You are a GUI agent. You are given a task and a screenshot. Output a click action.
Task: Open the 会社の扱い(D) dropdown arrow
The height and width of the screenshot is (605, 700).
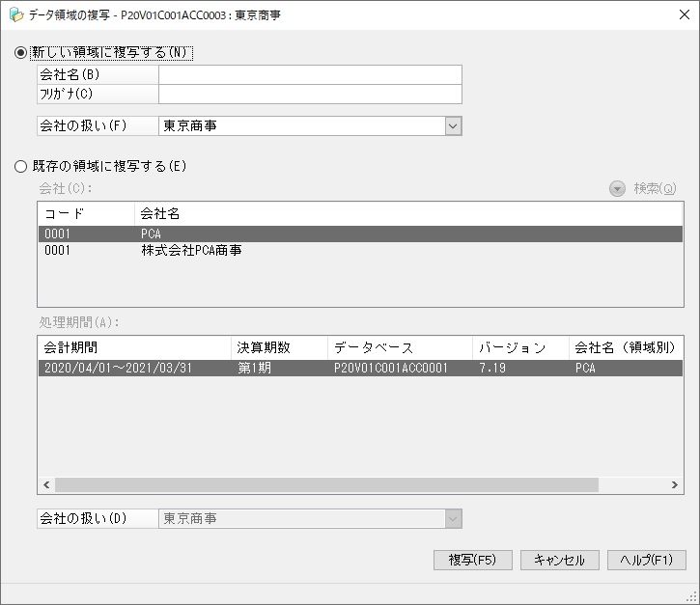coord(453,518)
